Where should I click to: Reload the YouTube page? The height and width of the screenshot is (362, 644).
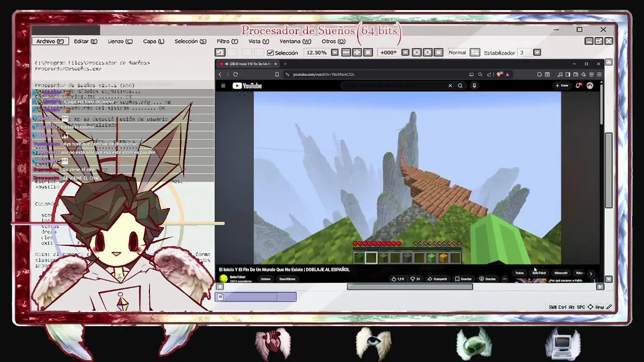235,74
